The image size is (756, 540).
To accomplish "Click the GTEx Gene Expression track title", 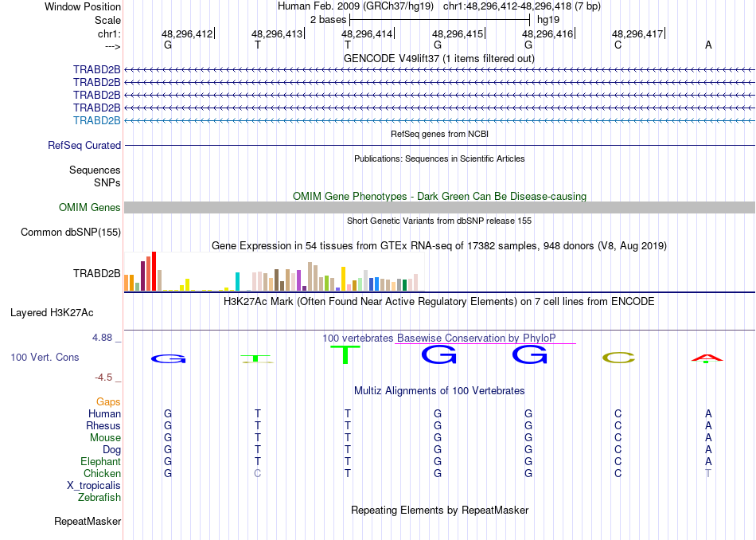I will [x=439, y=245].
